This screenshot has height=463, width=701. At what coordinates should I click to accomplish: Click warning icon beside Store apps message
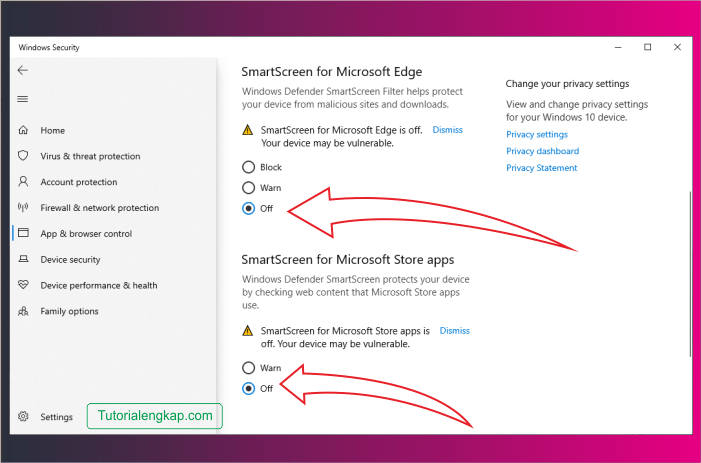click(x=247, y=331)
